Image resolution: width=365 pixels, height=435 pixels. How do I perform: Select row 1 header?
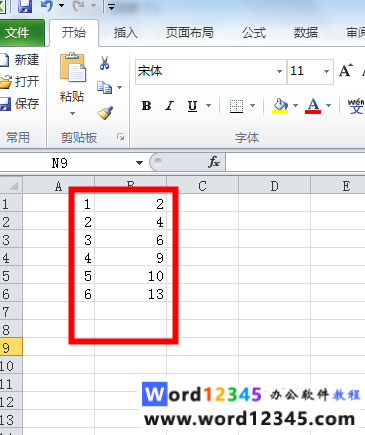tap(11, 204)
